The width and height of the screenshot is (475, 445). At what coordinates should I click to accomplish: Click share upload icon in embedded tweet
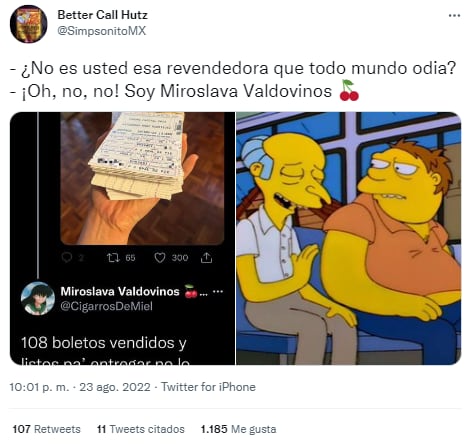[x=206, y=257]
